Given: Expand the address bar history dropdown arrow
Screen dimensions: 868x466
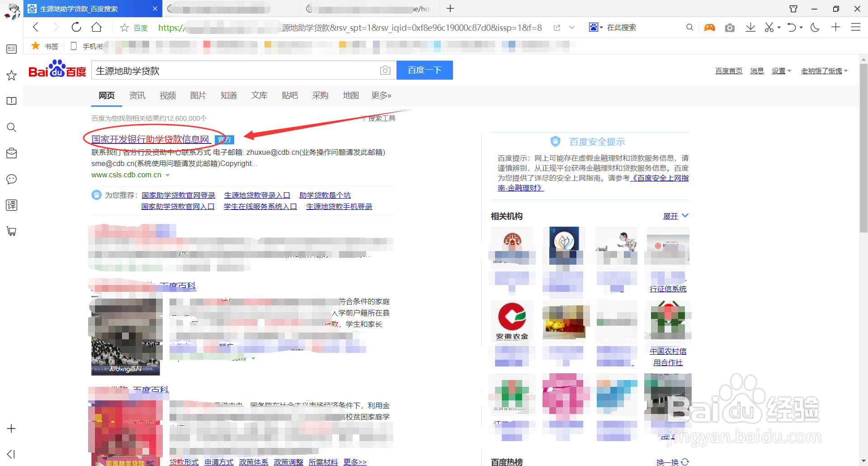Looking at the screenshot, I should (572, 28).
